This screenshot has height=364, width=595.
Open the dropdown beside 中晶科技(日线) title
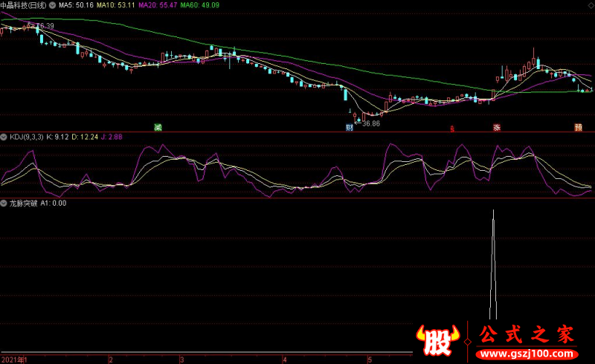coord(52,5)
